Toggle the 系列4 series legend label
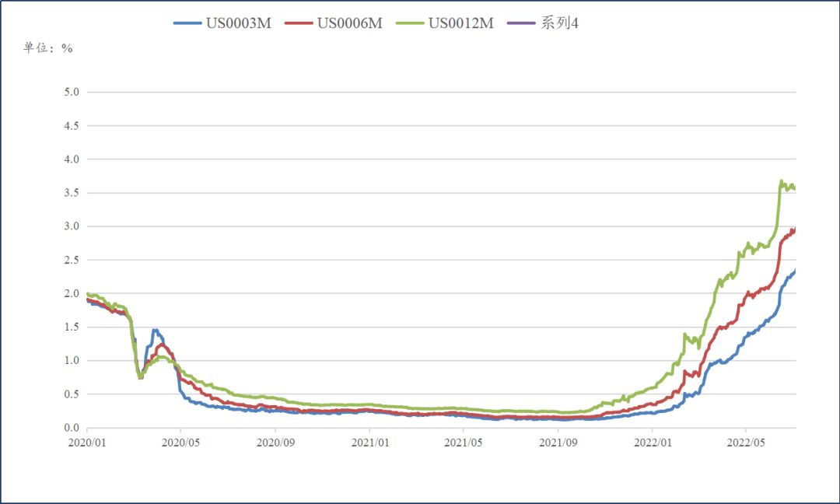Viewport: 840px width, 504px height. point(560,23)
